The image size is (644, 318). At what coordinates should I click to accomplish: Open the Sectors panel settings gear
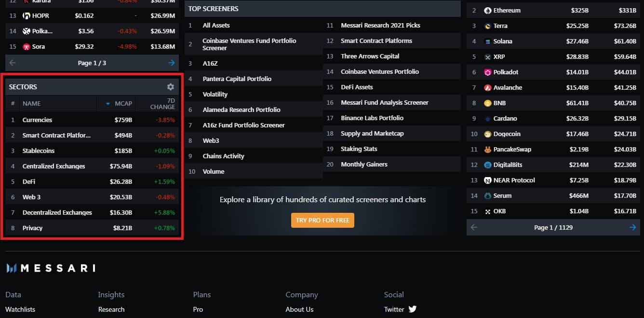click(x=171, y=87)
